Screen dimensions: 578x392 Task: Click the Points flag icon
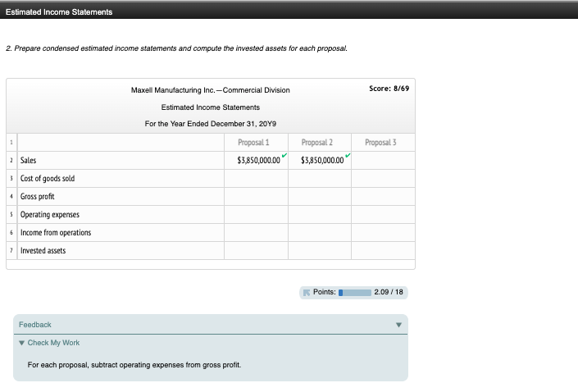click(x=307, y=293)
